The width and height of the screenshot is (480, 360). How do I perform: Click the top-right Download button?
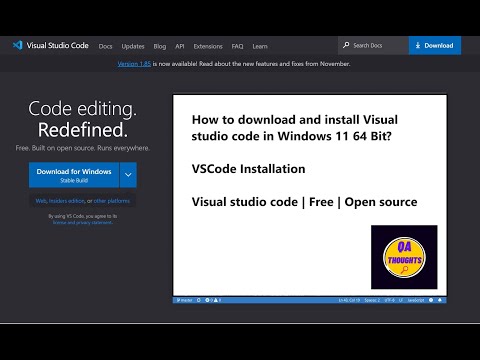(435, 45)
